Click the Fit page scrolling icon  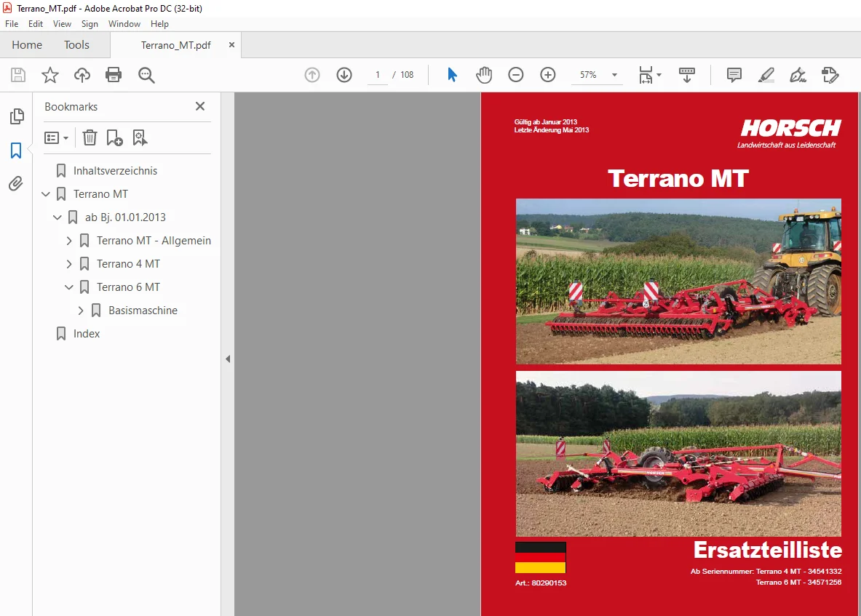pos(646,75)
